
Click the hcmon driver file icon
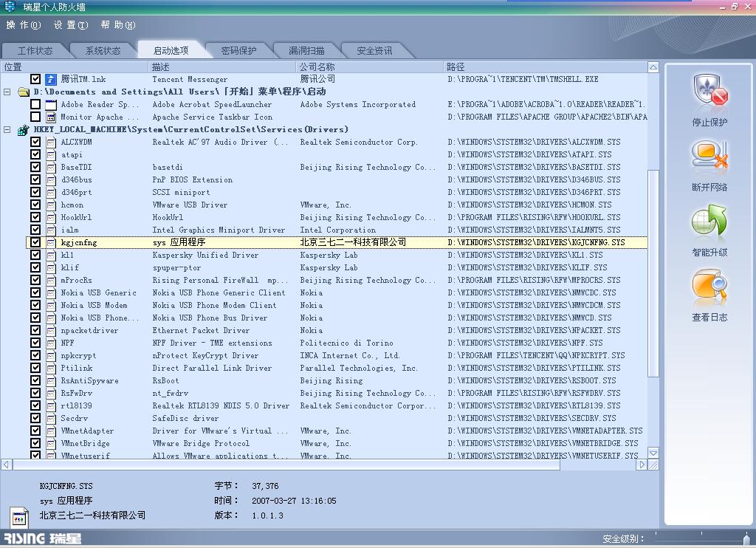point(51,205)
